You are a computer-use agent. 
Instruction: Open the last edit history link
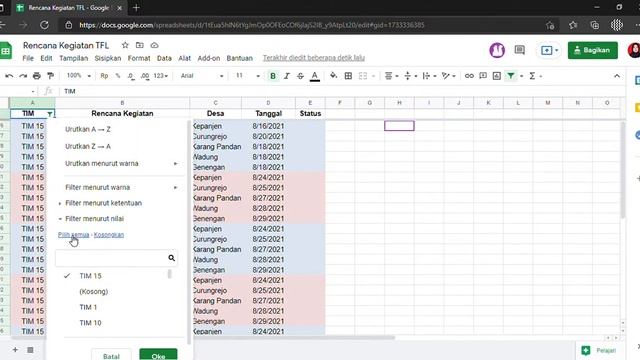pos(313,58)
